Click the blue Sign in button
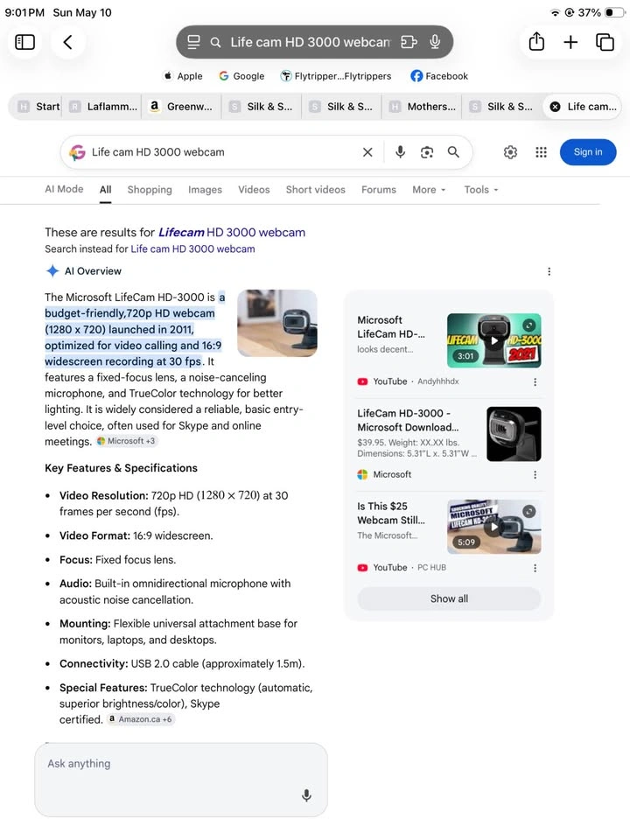 [x=588, y=152]
